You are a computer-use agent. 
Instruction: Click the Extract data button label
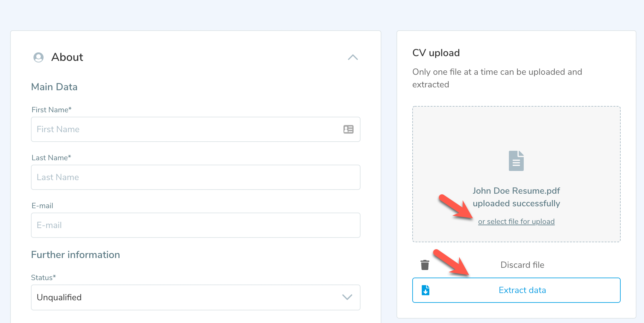coord(522,290)
